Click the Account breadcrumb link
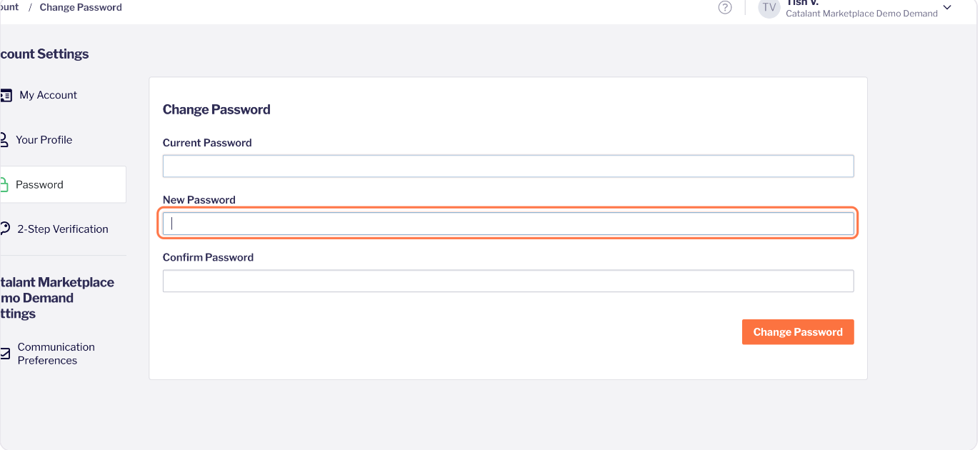Viewport: 980px width, 450px height. tap(9, 7)
